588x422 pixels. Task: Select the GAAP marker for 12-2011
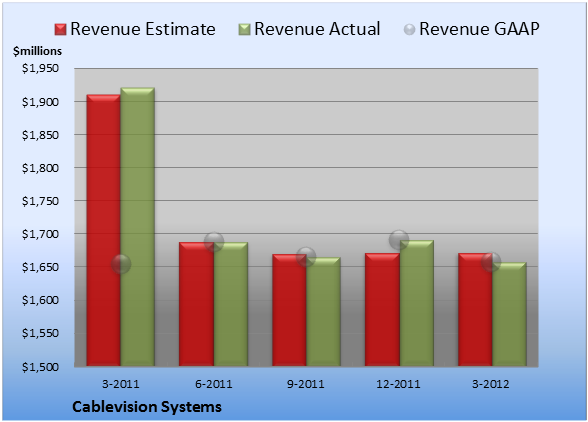399,240
